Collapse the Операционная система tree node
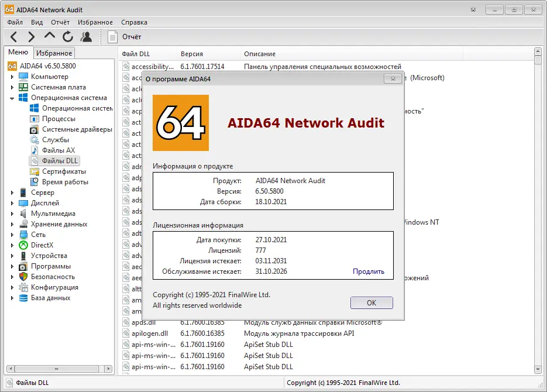The image size is (547, 392). [x=12, y=98]
